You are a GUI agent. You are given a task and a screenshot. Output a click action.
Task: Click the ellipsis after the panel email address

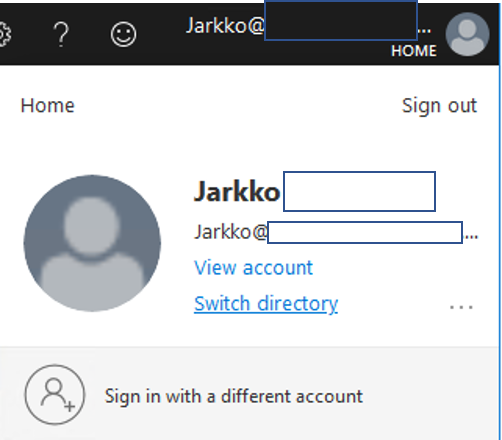pos(471,236)
